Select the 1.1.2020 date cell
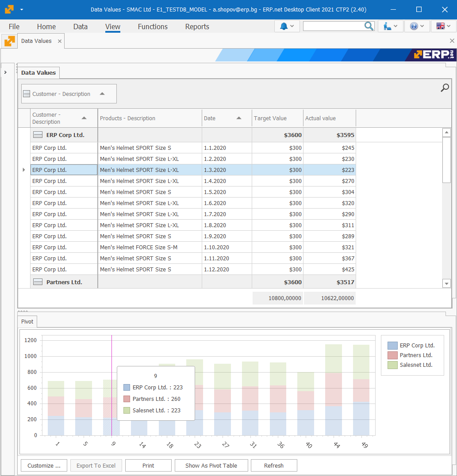Viewport: 457px width, 476px height. click(x=227, y=148)
